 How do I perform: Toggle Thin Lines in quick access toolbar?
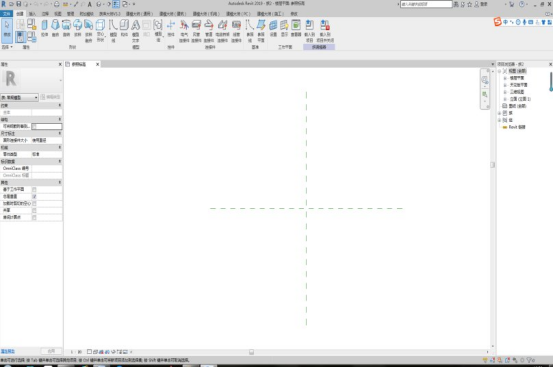116,4
